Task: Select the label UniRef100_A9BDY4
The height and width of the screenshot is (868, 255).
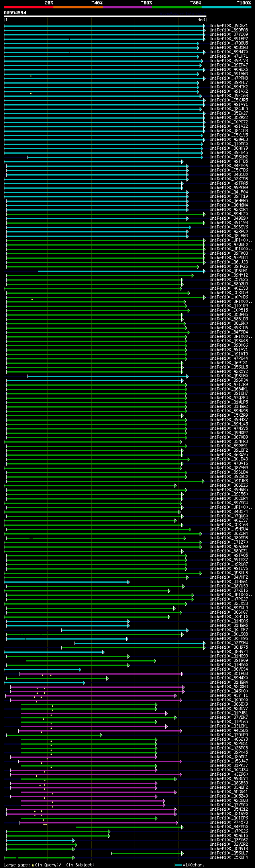Action: [229, 779]
